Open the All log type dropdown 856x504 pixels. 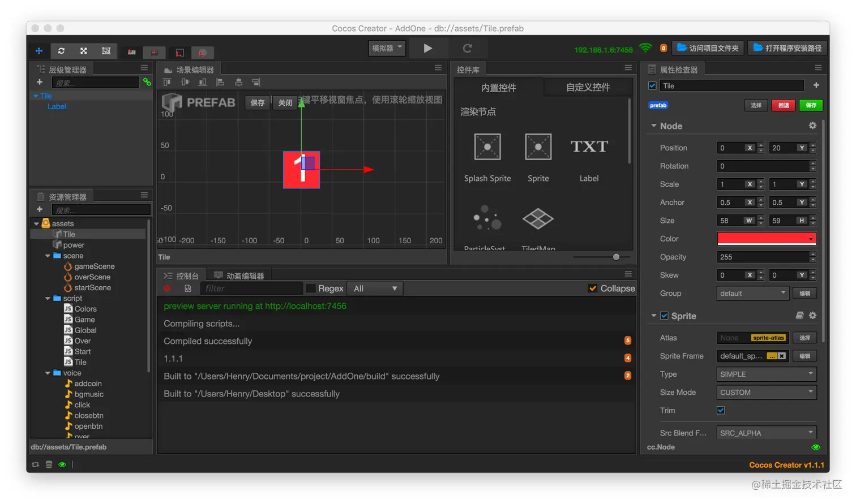(x=375, y=288)
